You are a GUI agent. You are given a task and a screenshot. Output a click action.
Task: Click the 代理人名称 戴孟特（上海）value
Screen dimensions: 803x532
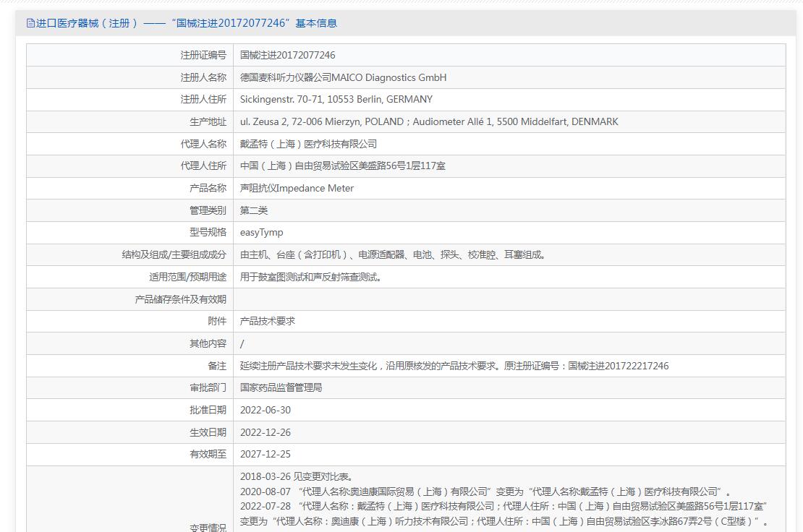(308, 144)
